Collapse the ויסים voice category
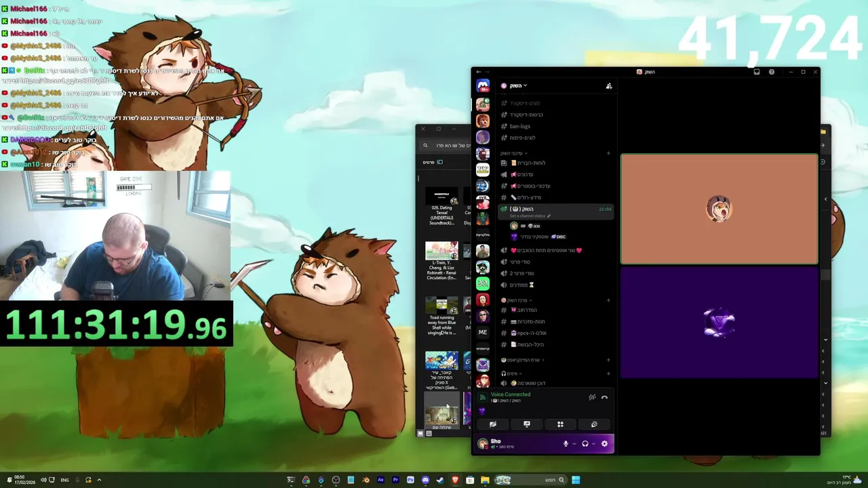 click(x=511, y=373)
